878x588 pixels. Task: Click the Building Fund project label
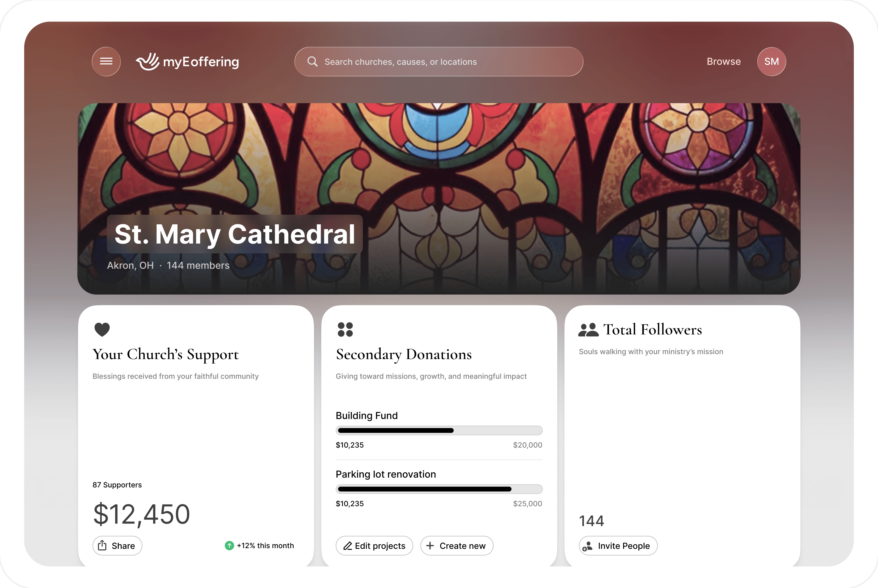367,416
